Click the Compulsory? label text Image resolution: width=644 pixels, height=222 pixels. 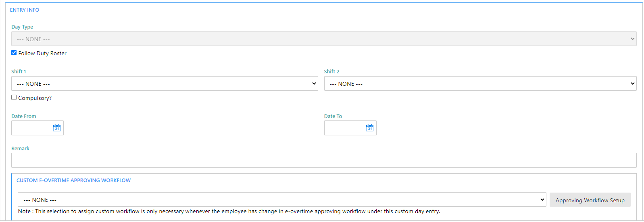point(35,98)
